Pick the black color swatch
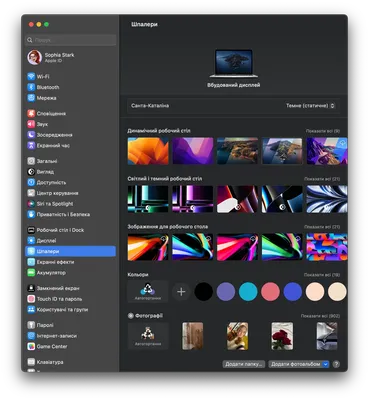 [x=204, y=292]
